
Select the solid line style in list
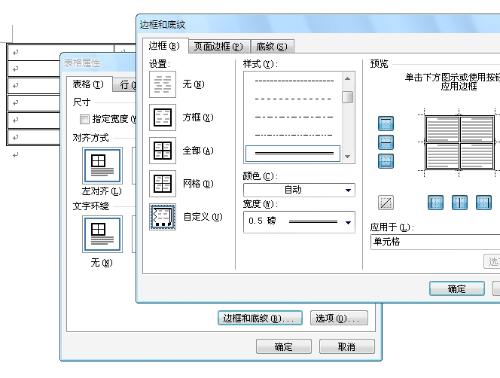(293, 153)
